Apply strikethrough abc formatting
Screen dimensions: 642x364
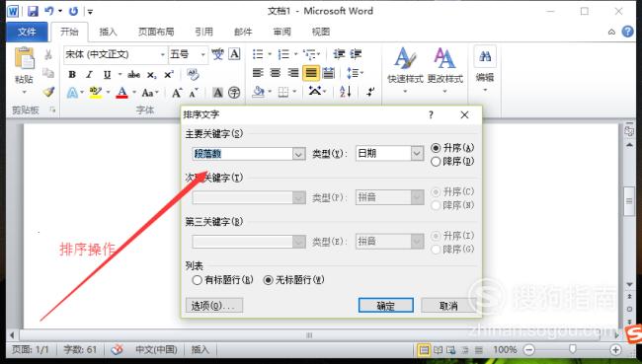click(133, 74)
